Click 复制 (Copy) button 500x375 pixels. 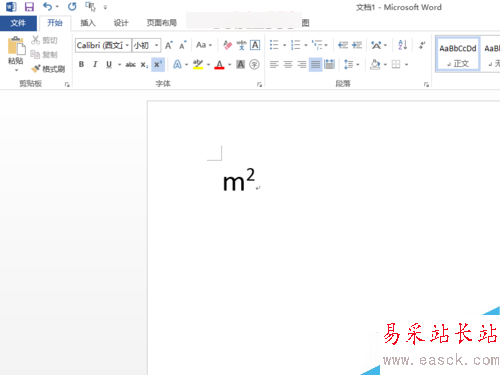pos(44,54)
